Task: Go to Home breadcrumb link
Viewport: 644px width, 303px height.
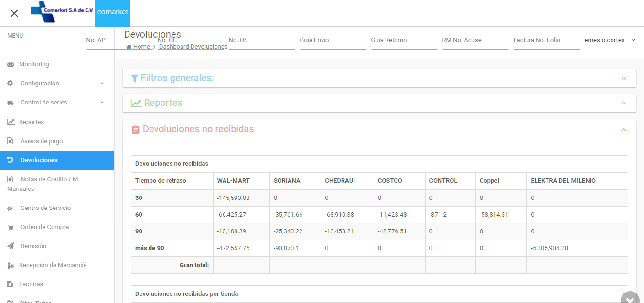Action: pos(141,47)
